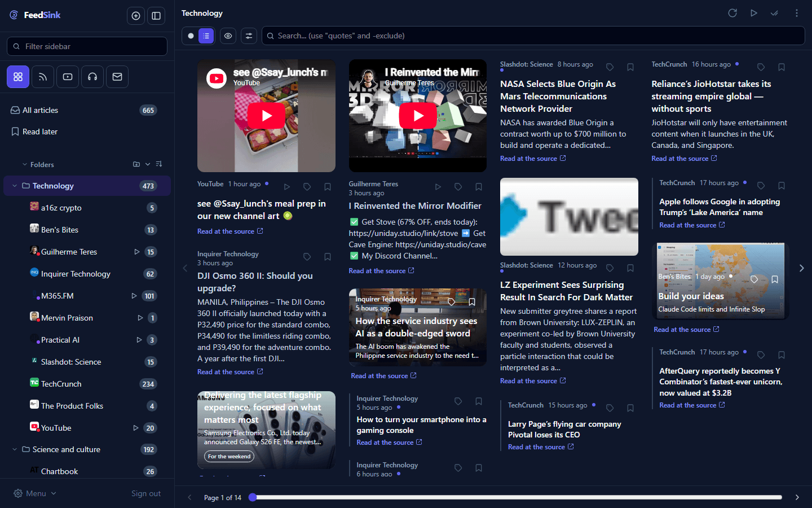Mark all articles as read
Viewport: 812px width, 508px height.
click(774, 13)
